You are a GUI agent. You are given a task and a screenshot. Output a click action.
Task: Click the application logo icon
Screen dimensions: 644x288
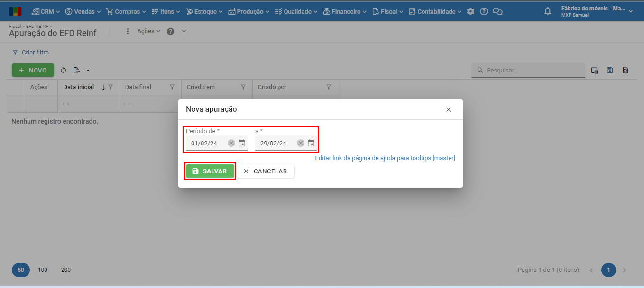click(15, 11)
